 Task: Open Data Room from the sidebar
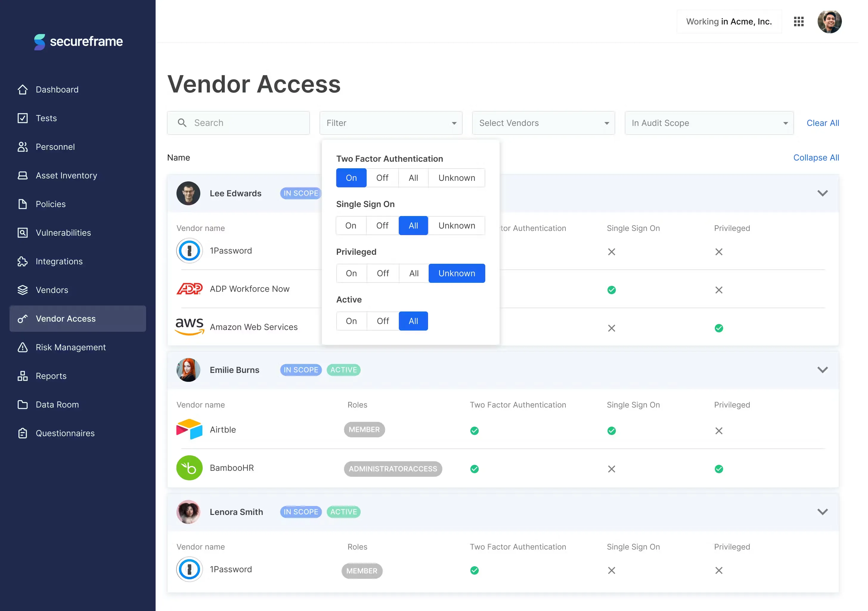[57, 405]
